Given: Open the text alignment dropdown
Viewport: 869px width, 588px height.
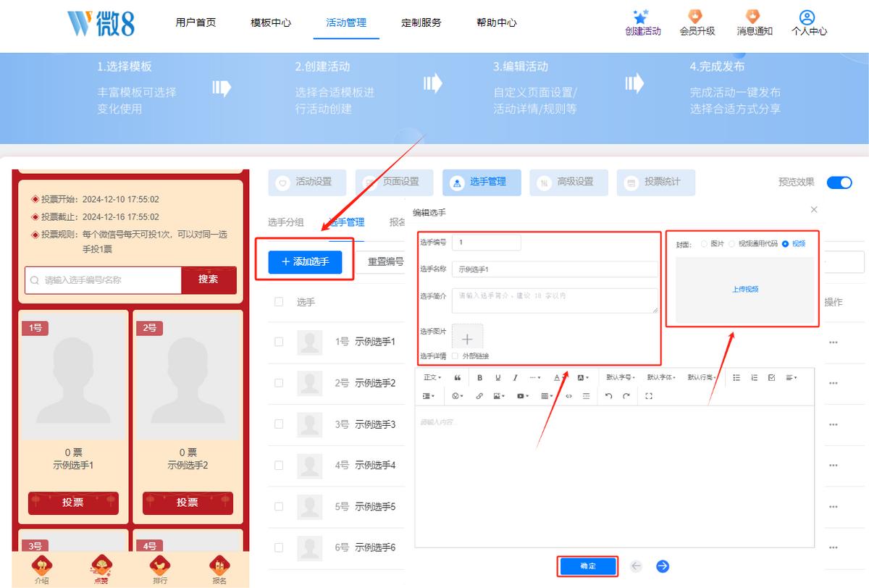Looking at the screenshot, I should coord(791,377).
